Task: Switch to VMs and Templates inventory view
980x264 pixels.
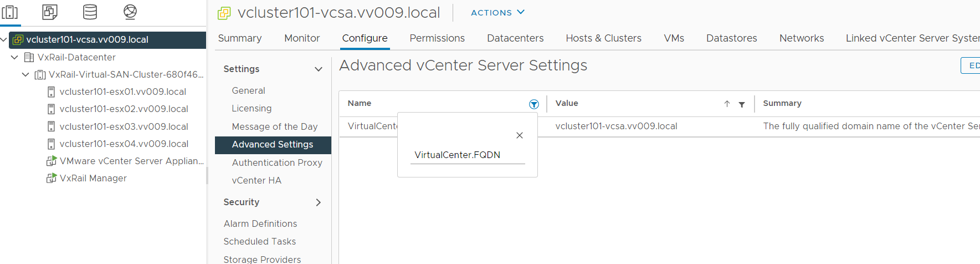Action: click(x=50, y=12)
